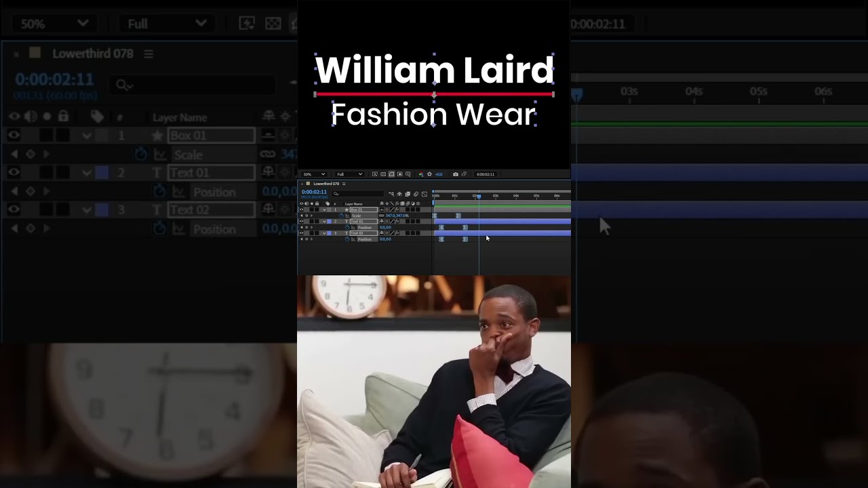Toggle the Scale stopwatch in enlarged dimmed panel
The image size is (868, 488).
pyautogui.click(x=141, y=155)
